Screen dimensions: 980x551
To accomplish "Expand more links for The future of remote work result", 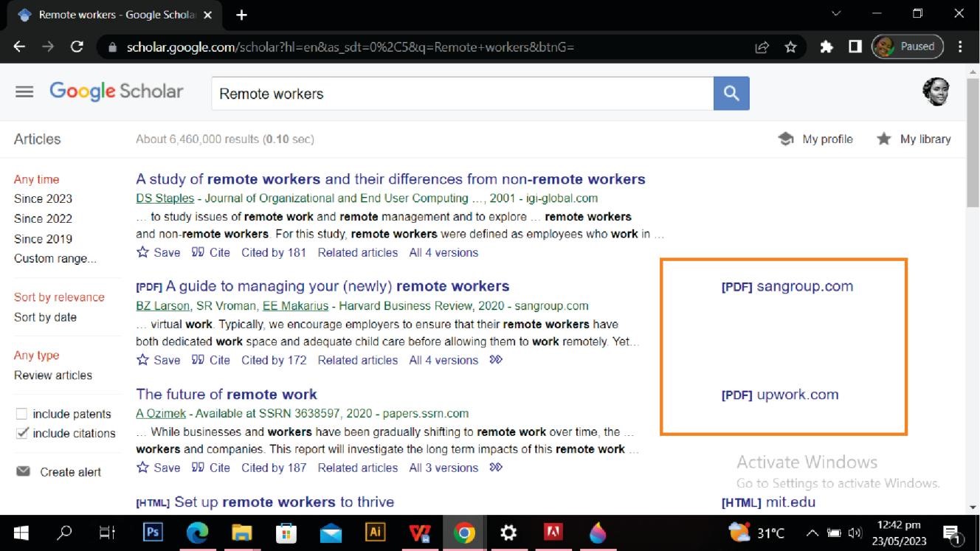I will (x=495, y=468).
